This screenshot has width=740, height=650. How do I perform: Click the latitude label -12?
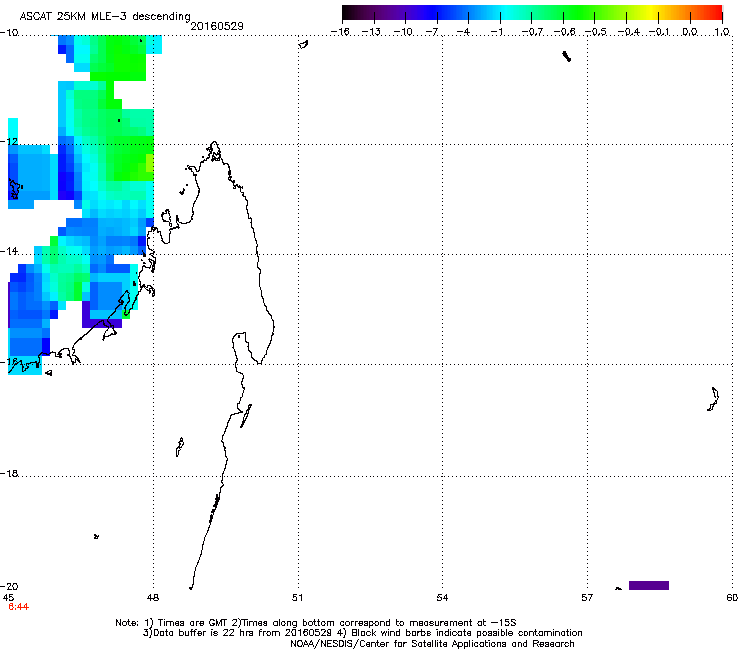(x=9, y=142)
